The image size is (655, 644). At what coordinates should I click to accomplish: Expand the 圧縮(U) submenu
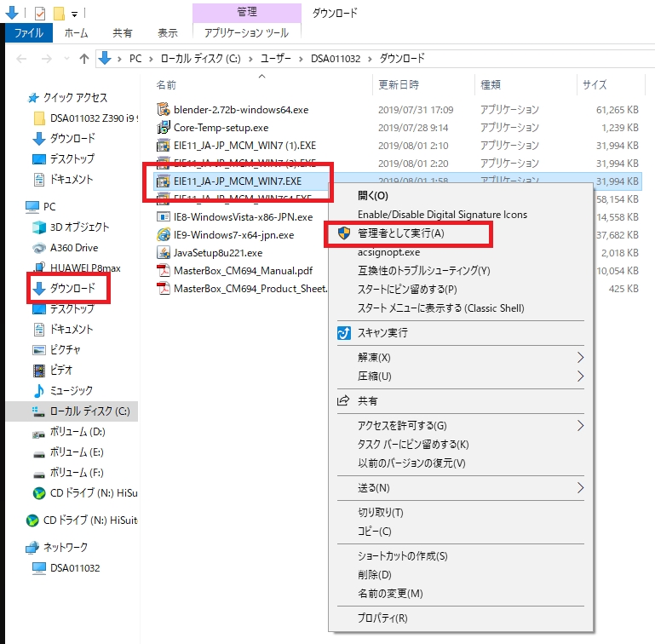pos(580,377)
